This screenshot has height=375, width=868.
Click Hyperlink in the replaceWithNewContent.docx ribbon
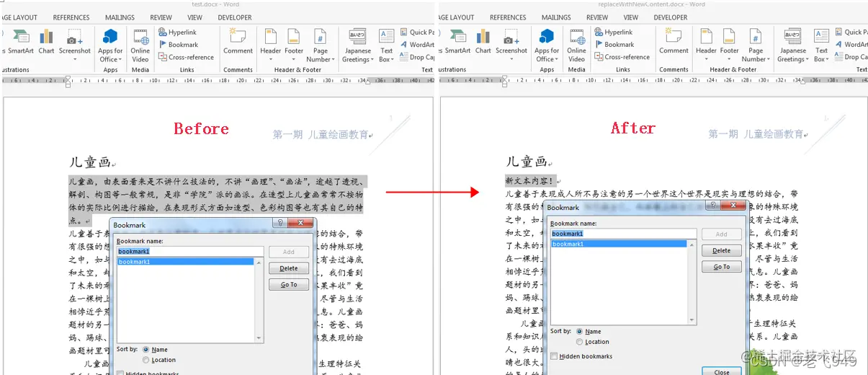pyautogui.click(x=613, y=32)
